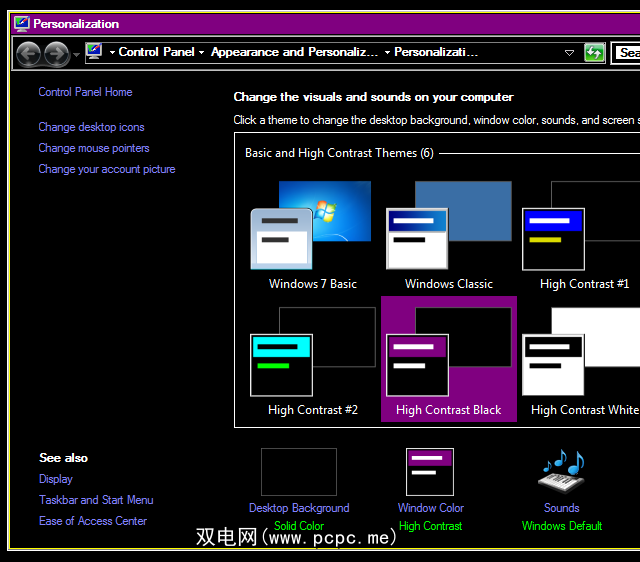Open recent pages dropdown next to Forward button

click(76, 54)
